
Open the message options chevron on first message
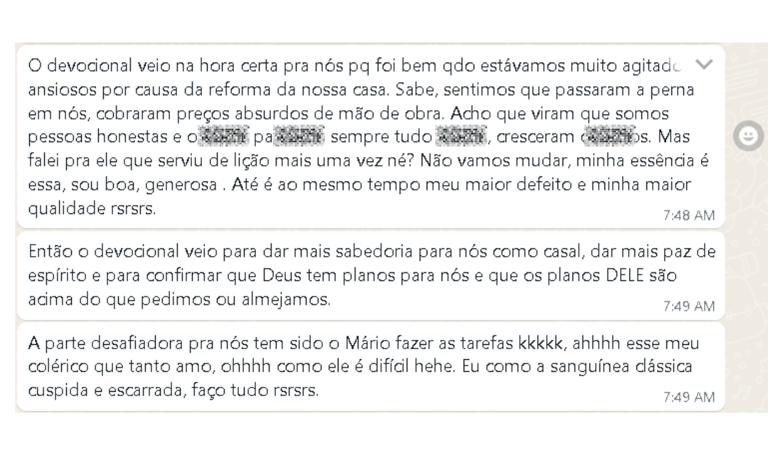click(704, 64)
